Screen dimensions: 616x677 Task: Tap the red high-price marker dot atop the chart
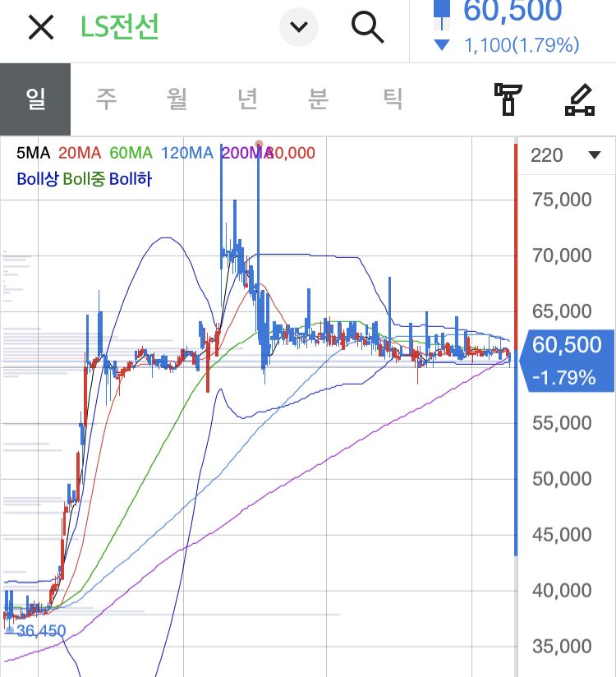point(259,144)
